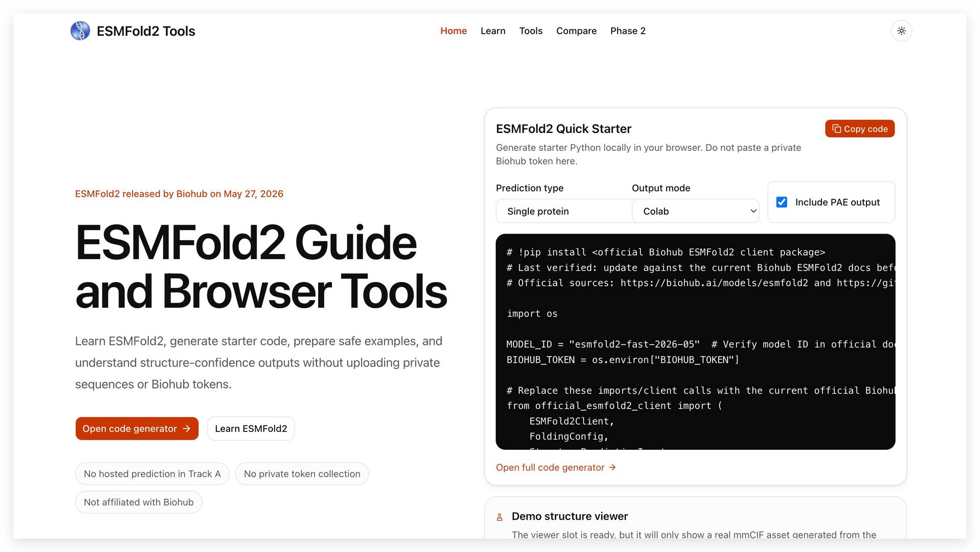980x552 pixels.
Task: Click the arrow icon in Open code generator
Action: (x=187, y=428)
